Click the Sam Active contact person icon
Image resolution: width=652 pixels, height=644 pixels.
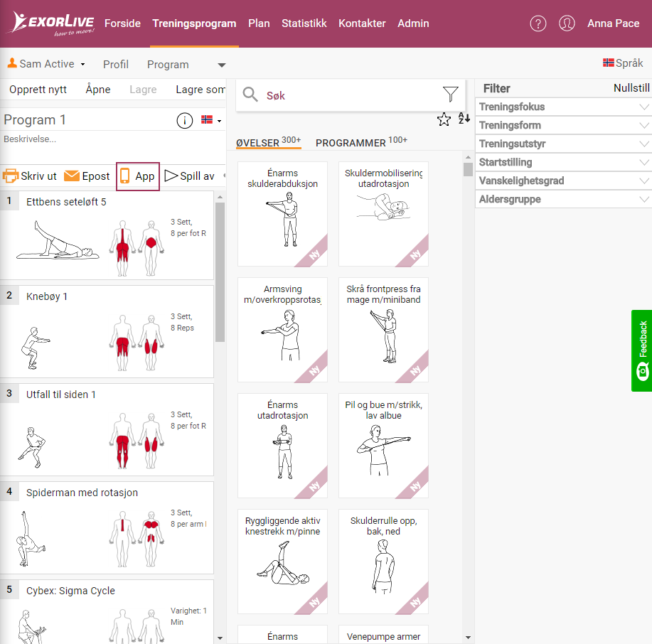pyautogui.click(x=12, y=63)
